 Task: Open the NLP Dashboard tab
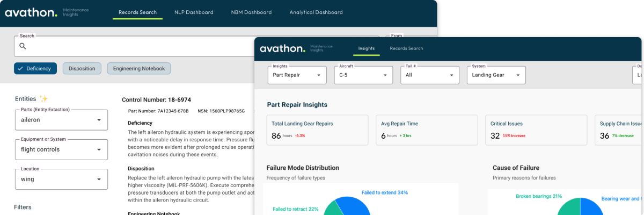pyautogui.click(x=194, y=12)
